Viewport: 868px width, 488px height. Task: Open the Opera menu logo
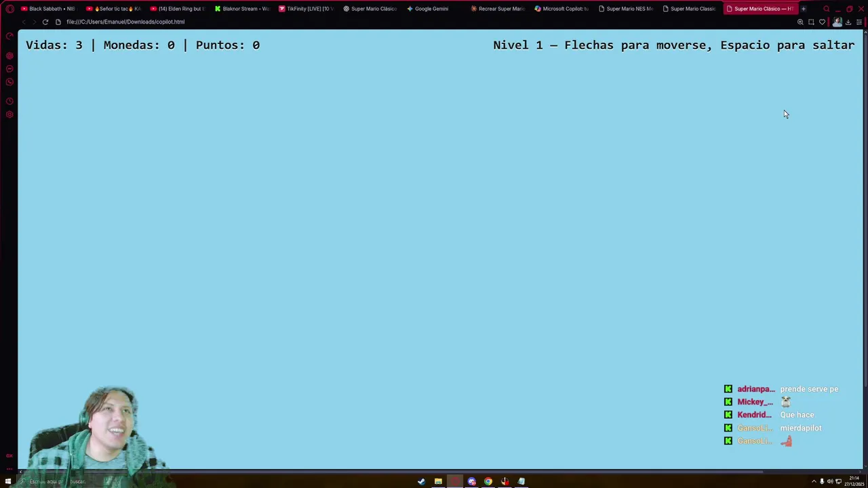9,9
